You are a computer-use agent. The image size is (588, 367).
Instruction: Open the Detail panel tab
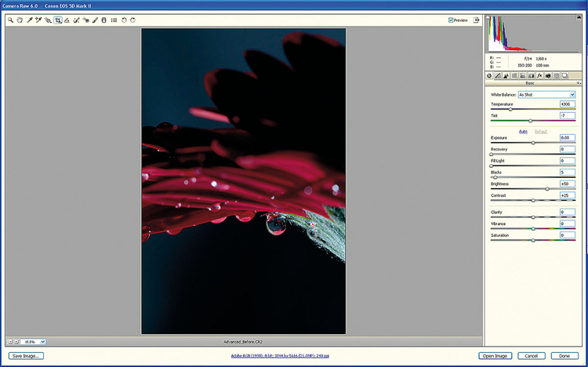coord(506,75)
